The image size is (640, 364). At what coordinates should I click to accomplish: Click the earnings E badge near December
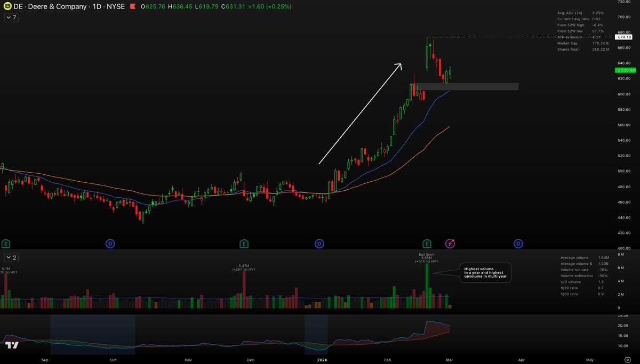click(244, 243)
